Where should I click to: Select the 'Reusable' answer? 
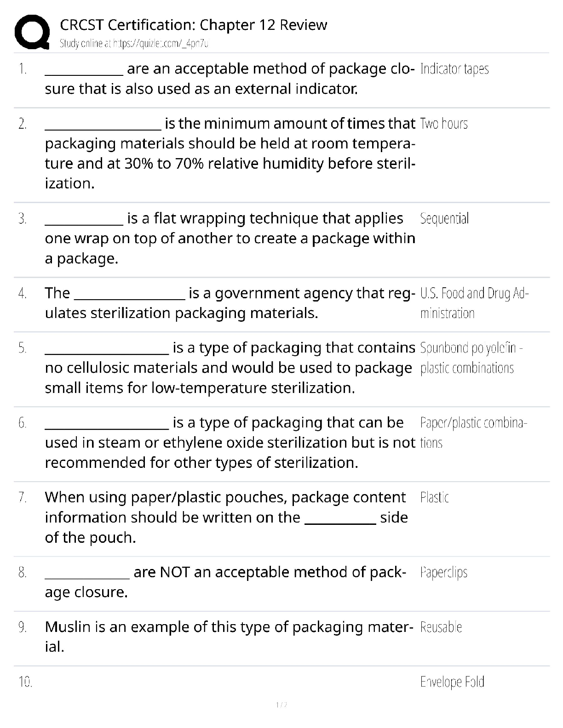point(441,627)
